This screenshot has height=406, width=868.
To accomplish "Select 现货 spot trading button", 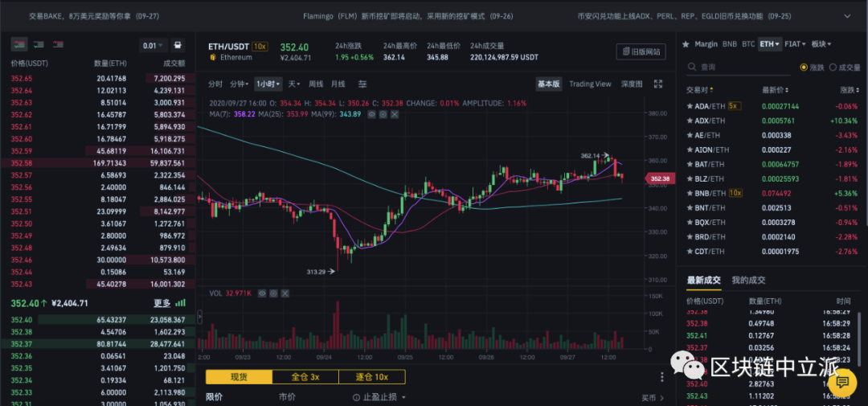I will (240, 377).
